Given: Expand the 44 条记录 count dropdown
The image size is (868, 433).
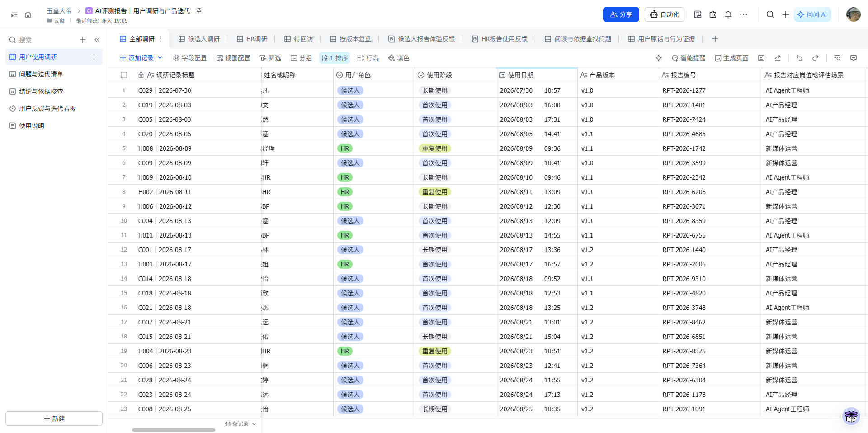Looking at the screenshot, I should pos(241,424).
